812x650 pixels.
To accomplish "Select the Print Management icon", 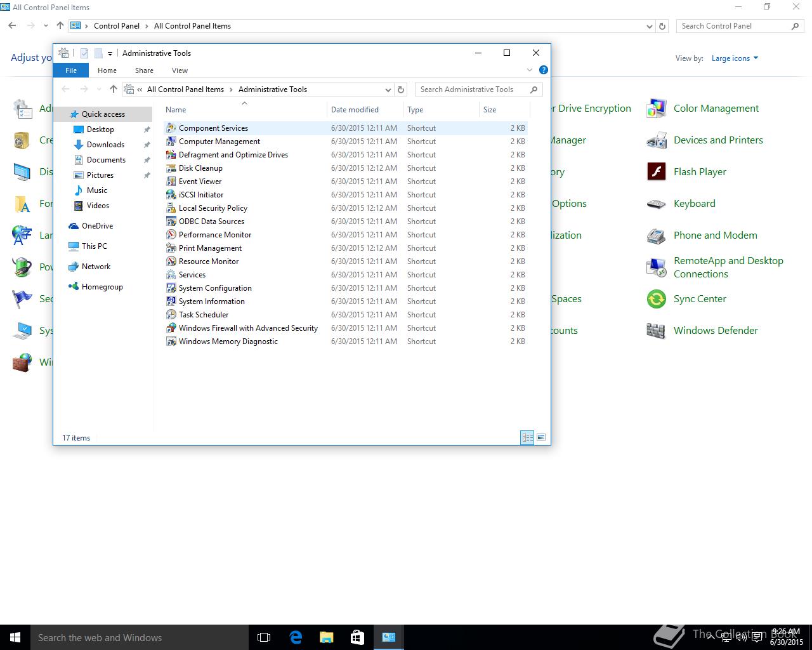I will (171, 248).
